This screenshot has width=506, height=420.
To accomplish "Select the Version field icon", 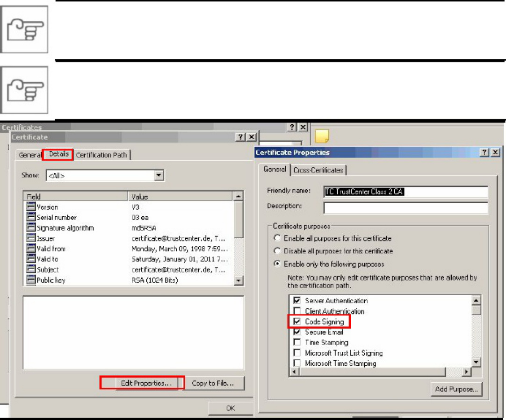I will (31, 206).
